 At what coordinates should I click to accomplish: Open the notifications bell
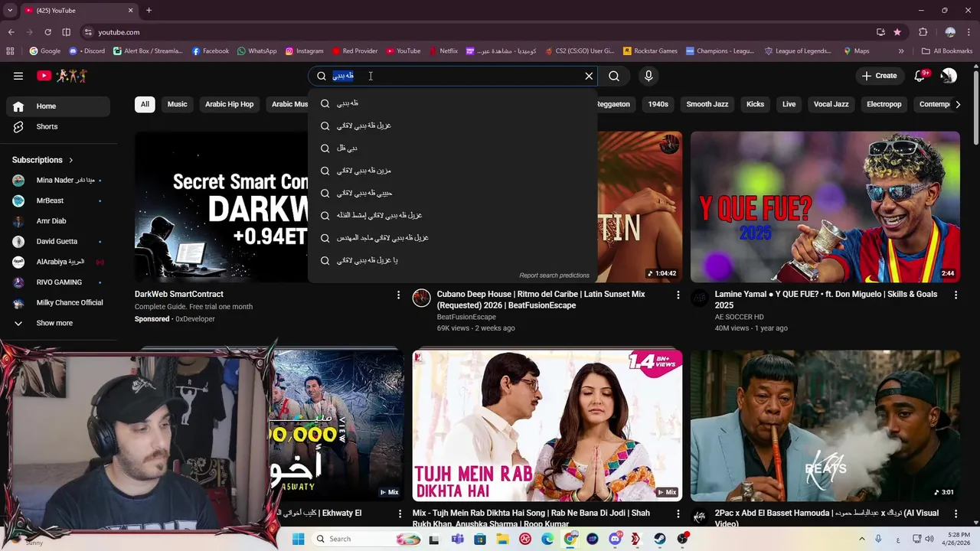(920, 76)
